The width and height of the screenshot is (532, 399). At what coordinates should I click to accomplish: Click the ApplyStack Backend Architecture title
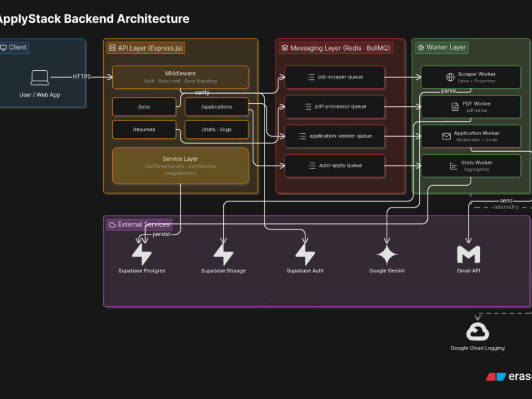(x=94, y=19)
